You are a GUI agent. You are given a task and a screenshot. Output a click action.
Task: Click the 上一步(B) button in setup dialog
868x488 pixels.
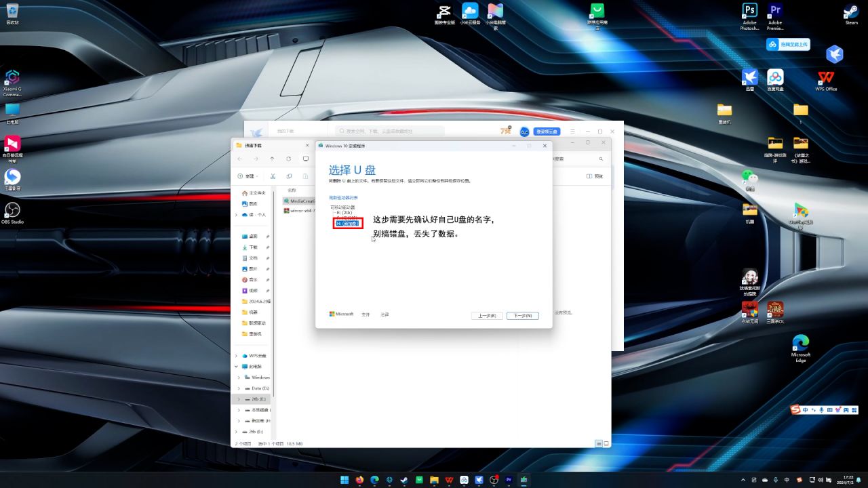487,316
